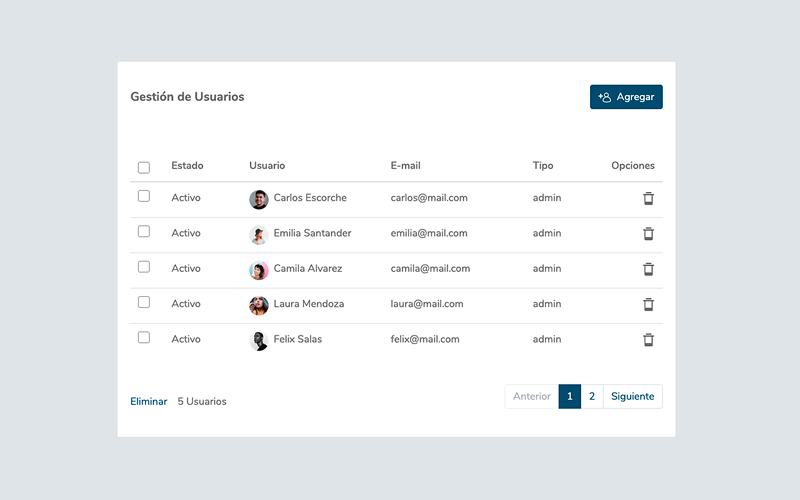Click Felix Salas's avatar image

pyautogui.click(x=259, y=341)
